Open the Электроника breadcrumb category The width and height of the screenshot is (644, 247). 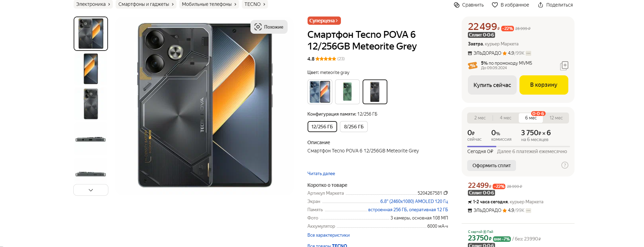[x=93, y=4]
